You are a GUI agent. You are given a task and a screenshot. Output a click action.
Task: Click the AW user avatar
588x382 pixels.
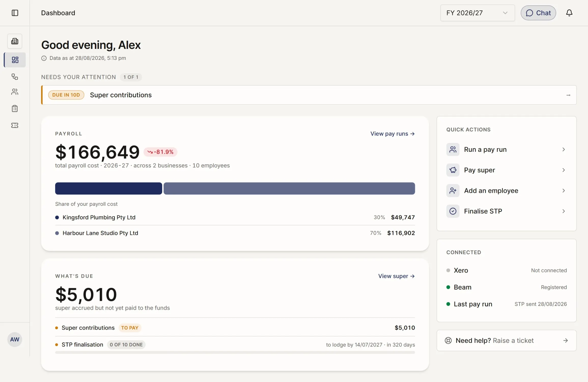coord(15,339)
